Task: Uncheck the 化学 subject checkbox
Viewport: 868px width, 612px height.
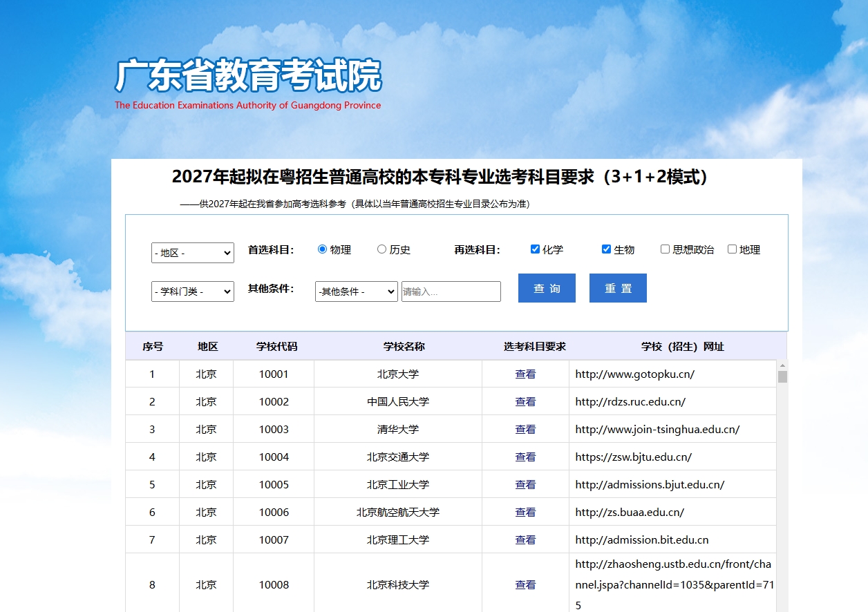Action: [534, 249]
